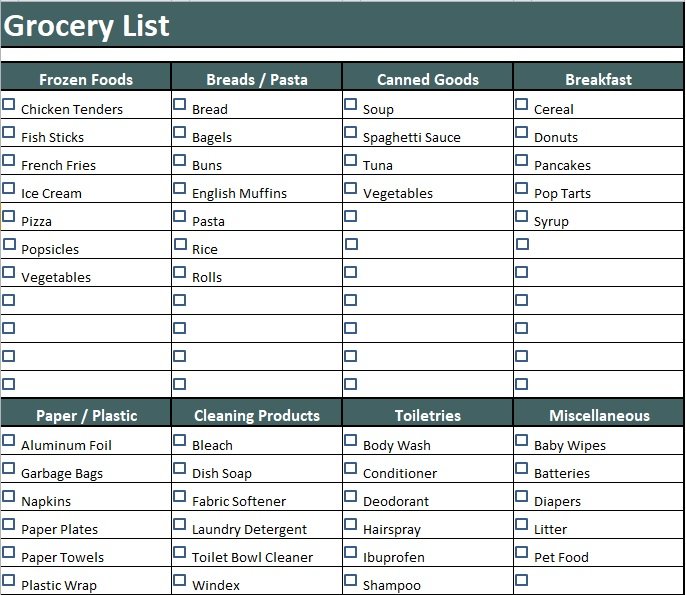Select the Miscellaneous header cell
This screenshot has width=686, height=595.
pos(599,413)
